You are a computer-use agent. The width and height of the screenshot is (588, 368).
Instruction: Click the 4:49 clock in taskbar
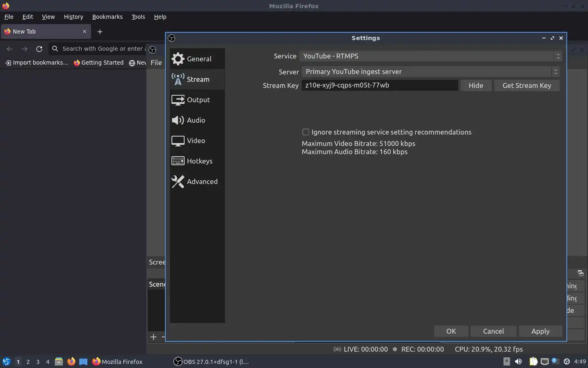point(580,361)
